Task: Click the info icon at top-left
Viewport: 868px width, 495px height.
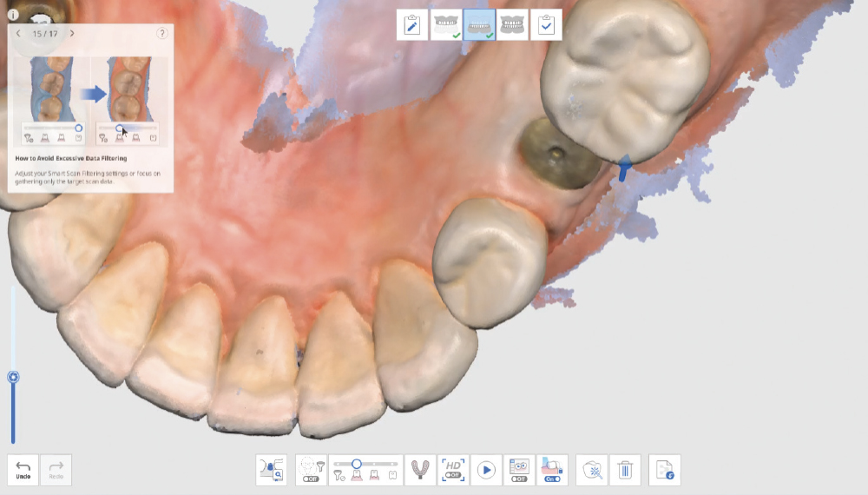Action: tap(12, 15)
